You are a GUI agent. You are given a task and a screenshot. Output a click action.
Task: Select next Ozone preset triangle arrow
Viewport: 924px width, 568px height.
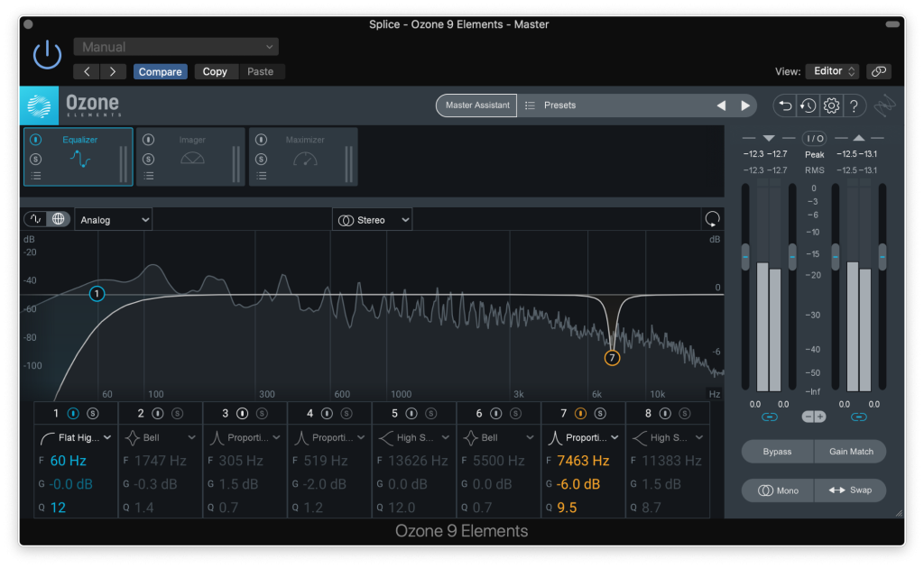coord(745,105)
